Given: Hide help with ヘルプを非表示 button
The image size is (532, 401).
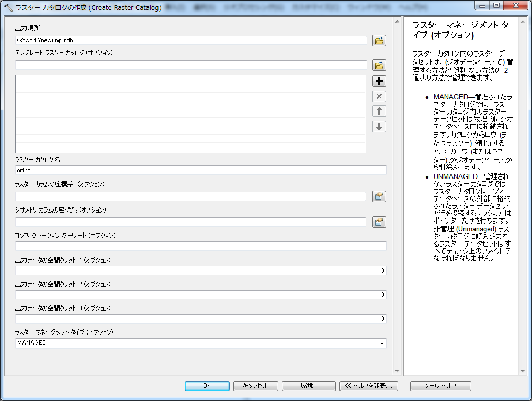Looking at the screenshot, I should coord(369,386).
